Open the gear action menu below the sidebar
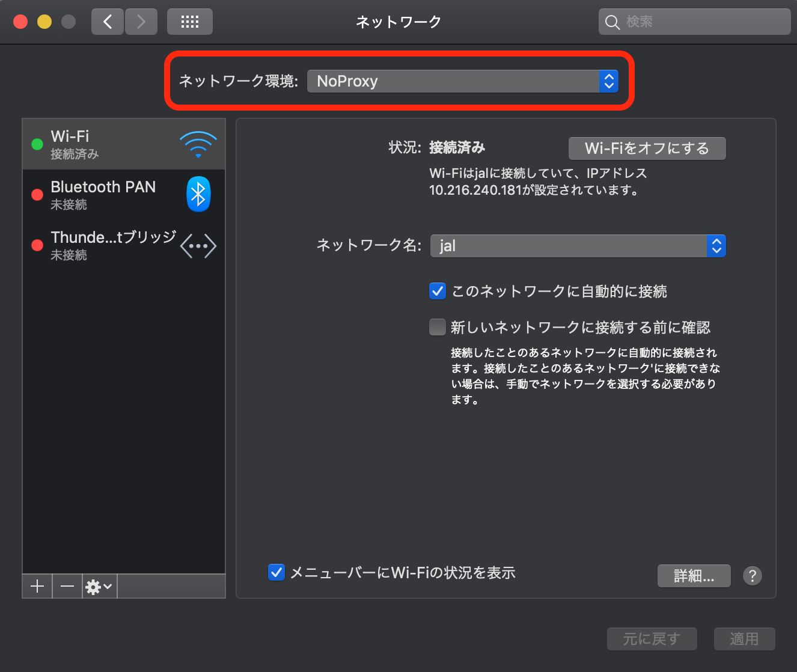797x672 pixels. 98,586
